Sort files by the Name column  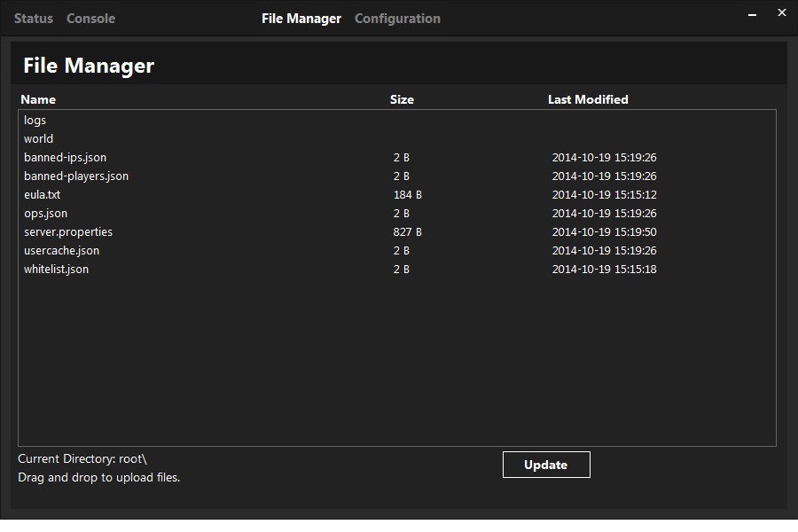pyautogui.click(x=39, y=99)
